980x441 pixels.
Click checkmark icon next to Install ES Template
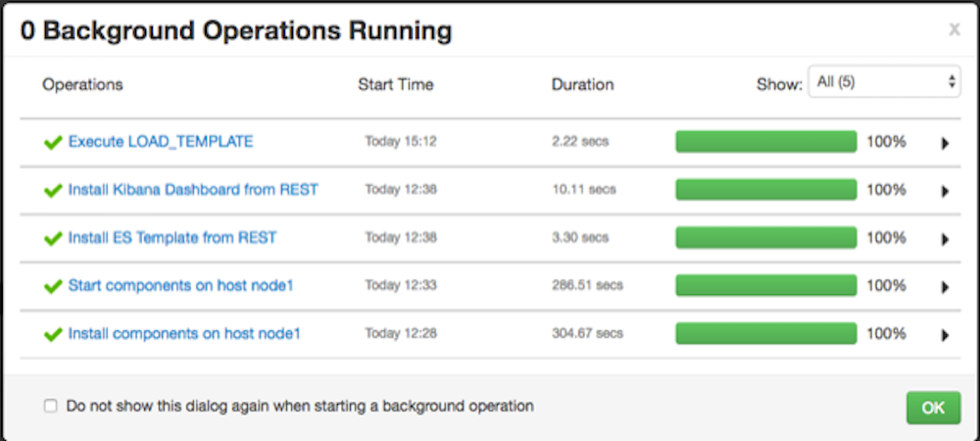pyautogui.click(x=53, y=238)
